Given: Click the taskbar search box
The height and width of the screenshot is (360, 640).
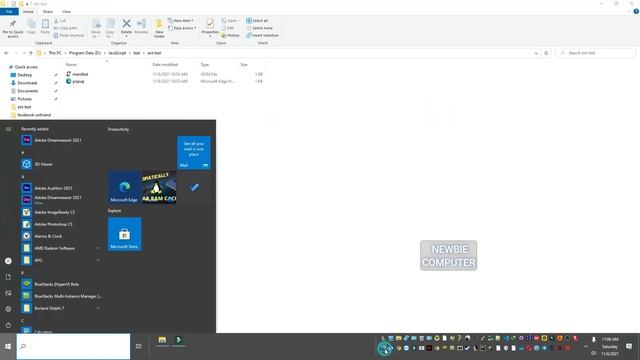Looking at the screenshot, I should pos(73,347).
